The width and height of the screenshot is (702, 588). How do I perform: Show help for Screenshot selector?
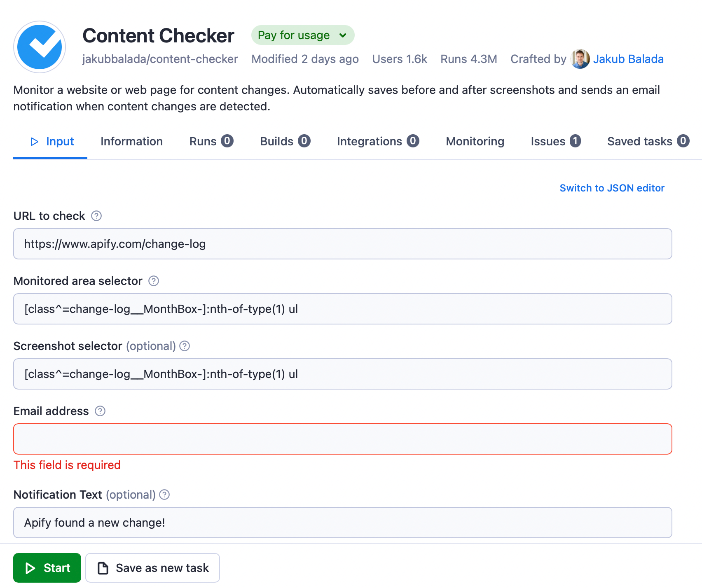[185, 346]
